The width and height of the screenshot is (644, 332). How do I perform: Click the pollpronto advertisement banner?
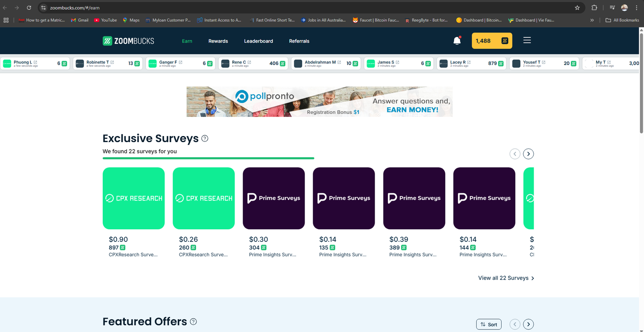tap(320, 102)
